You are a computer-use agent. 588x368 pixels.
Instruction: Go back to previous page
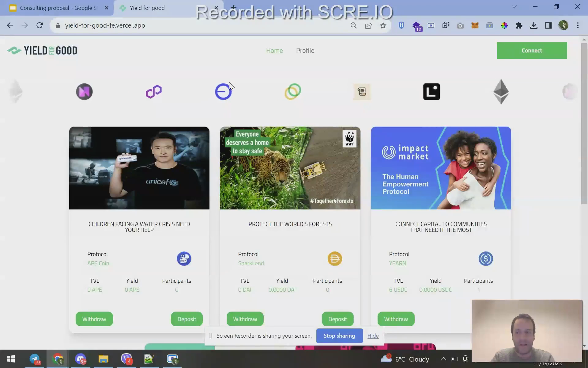(x=10, y=25)
